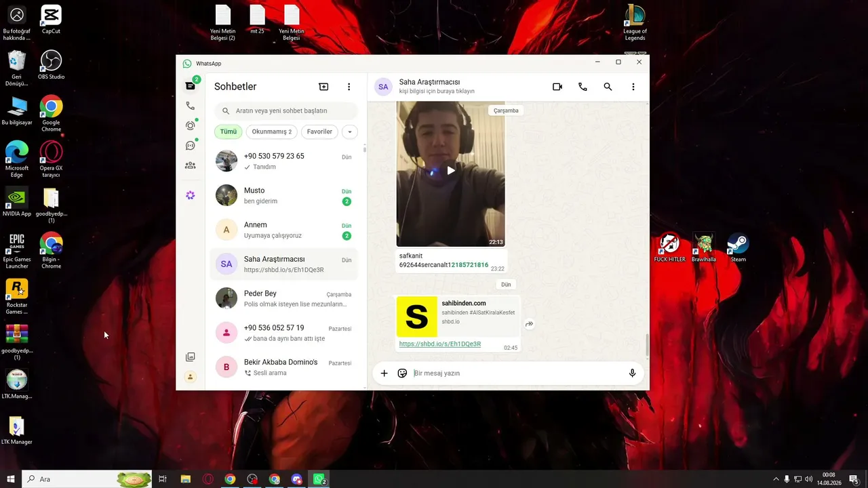Open the Windows Start menu
The width and height of the screenshot is (868, 488).
click(11, 479)
